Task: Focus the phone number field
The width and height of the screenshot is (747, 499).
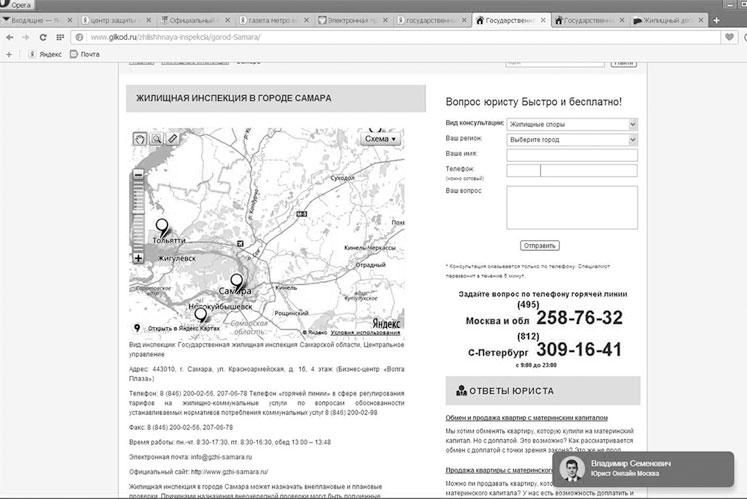Action: coord(589,171)
